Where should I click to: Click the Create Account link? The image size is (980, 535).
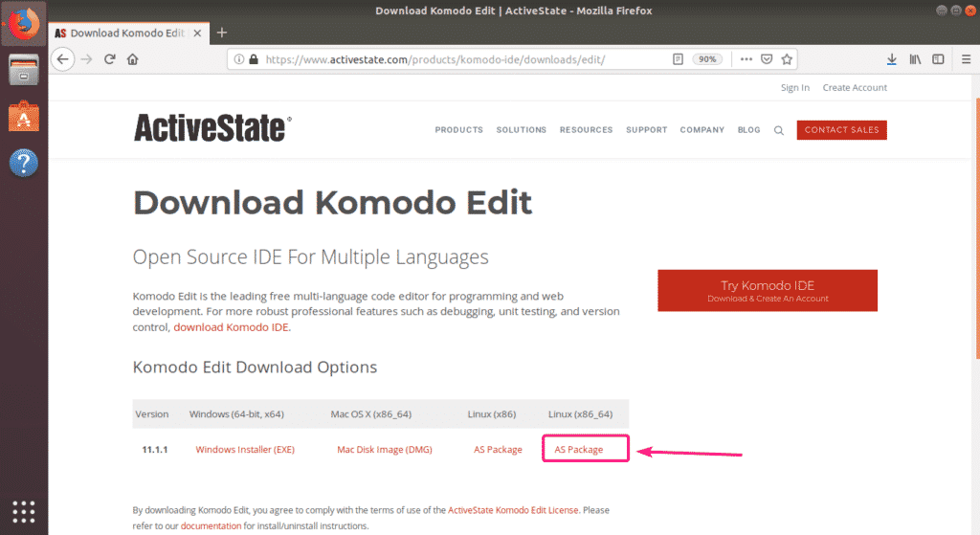(x=855, y=87)
